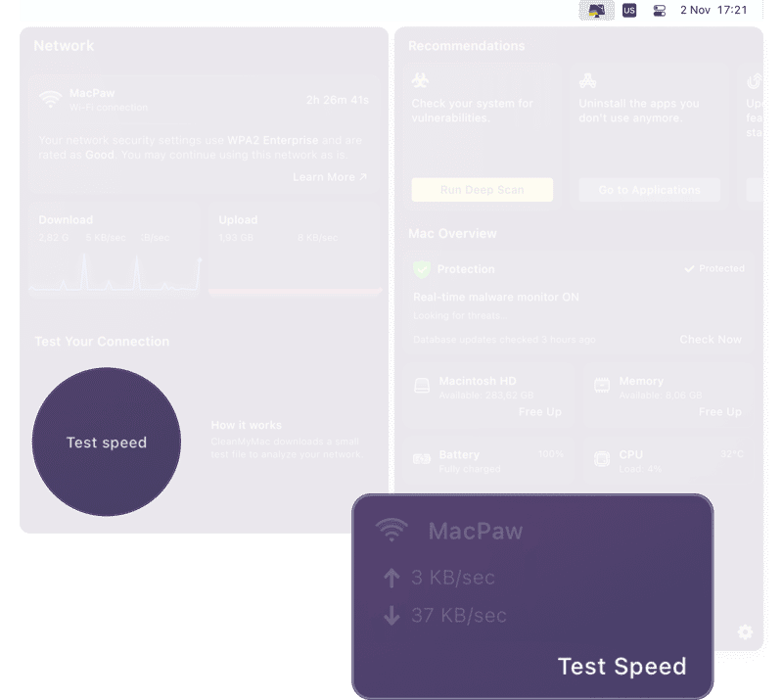The image size is (783, 700).
Task: Click the WPA2 Enterprise text
Action: [x=273, y=140]
